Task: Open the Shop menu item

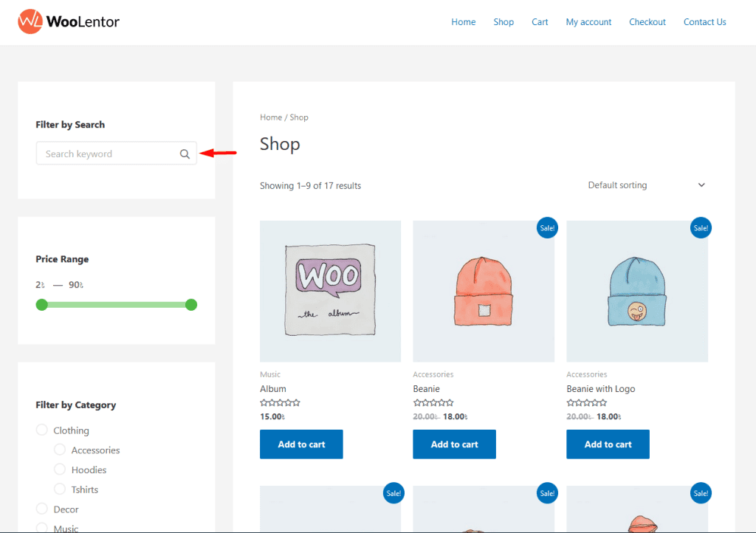Action: (504, 22)
